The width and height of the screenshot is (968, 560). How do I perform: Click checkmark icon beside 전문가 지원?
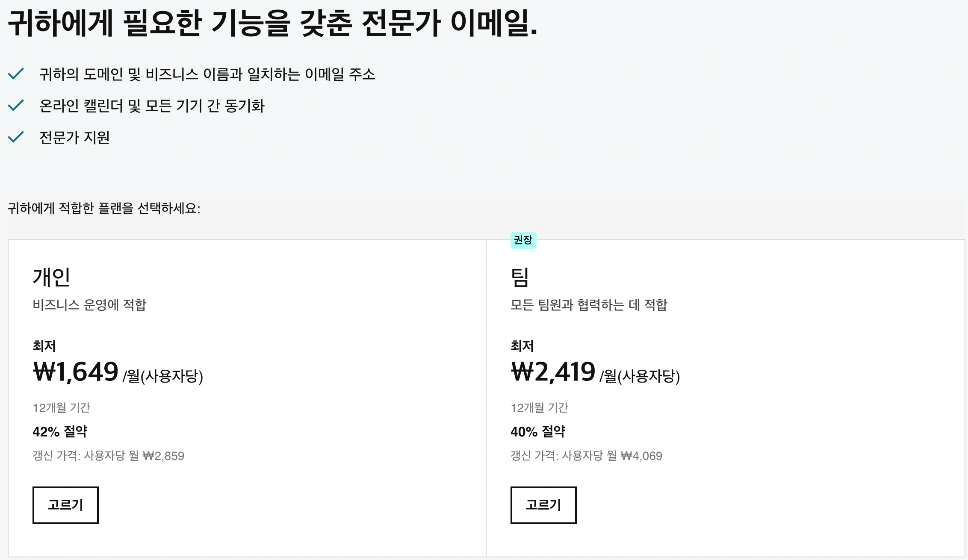click(x=16, y=137)
